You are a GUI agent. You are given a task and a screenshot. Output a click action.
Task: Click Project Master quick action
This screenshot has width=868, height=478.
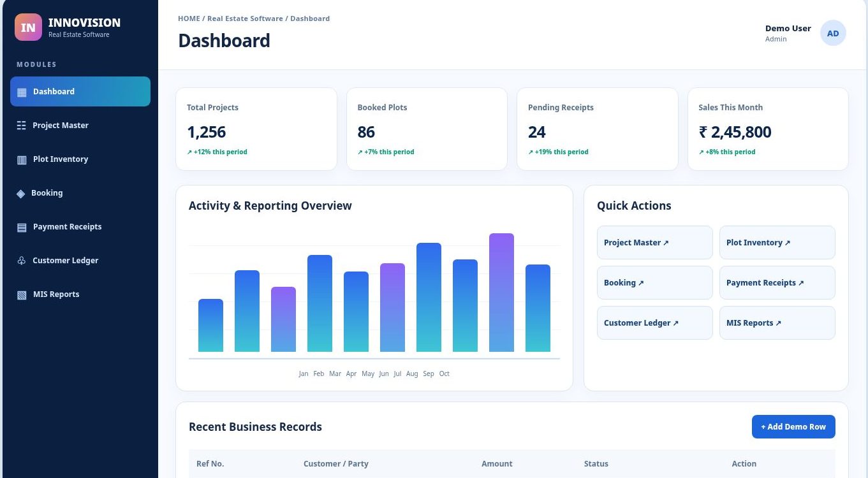655,243
